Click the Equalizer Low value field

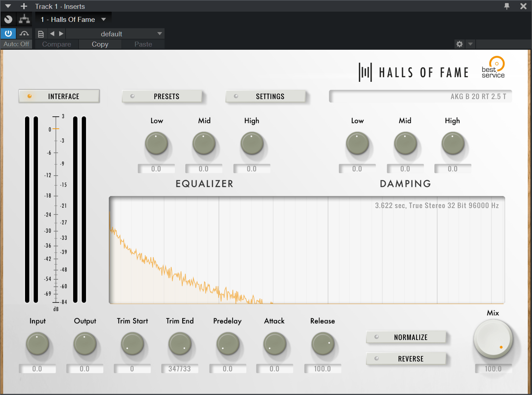pos(156,169)
